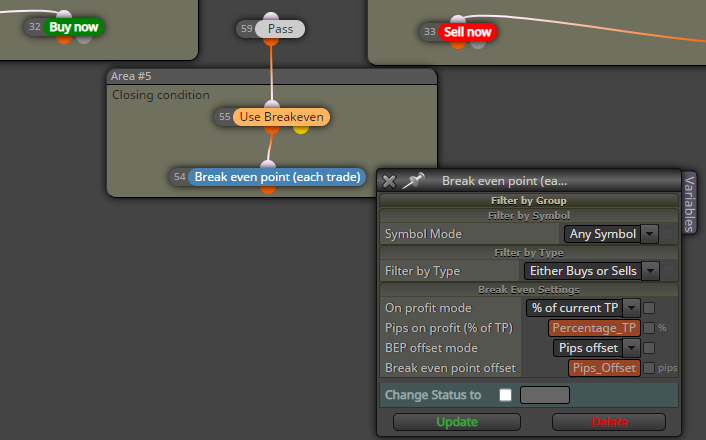
Task: Click the block number 33 label
Action: 429,32
